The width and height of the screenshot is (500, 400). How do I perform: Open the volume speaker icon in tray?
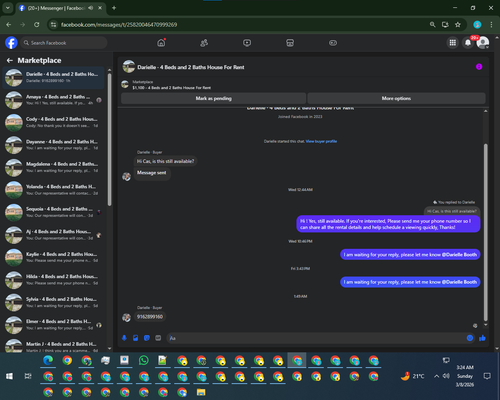446,376
